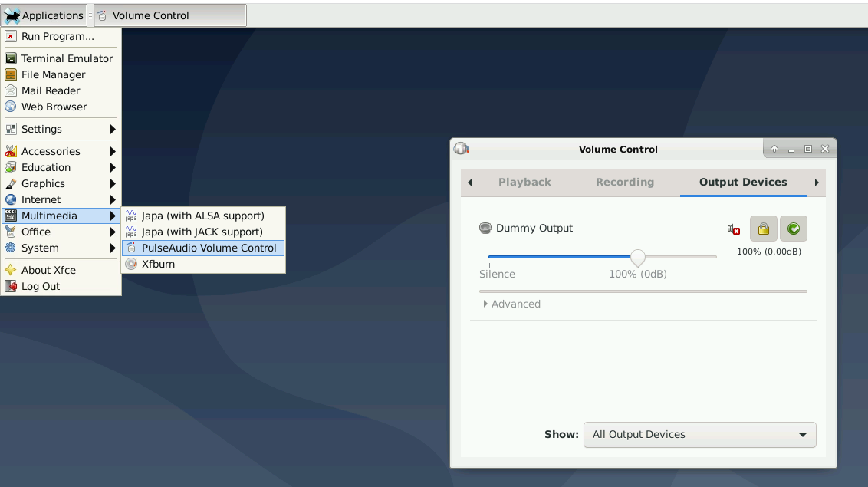Click the System gear icon
This screenshot has height=487, width=868.
tap(11, 248)
